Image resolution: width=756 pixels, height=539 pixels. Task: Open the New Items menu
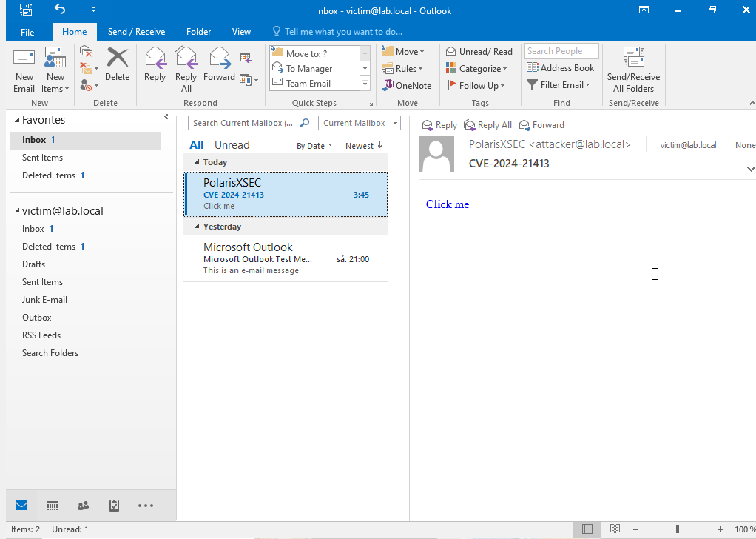pyautogui.click(x=55, y=70)
